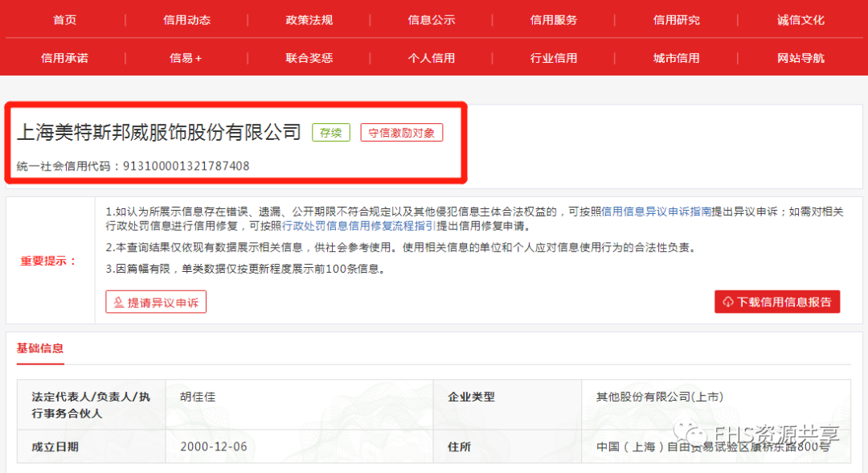Download the credit report via 下载信用信息报告
The height and width of the screenshot is (473, 868).
[777, 302]
